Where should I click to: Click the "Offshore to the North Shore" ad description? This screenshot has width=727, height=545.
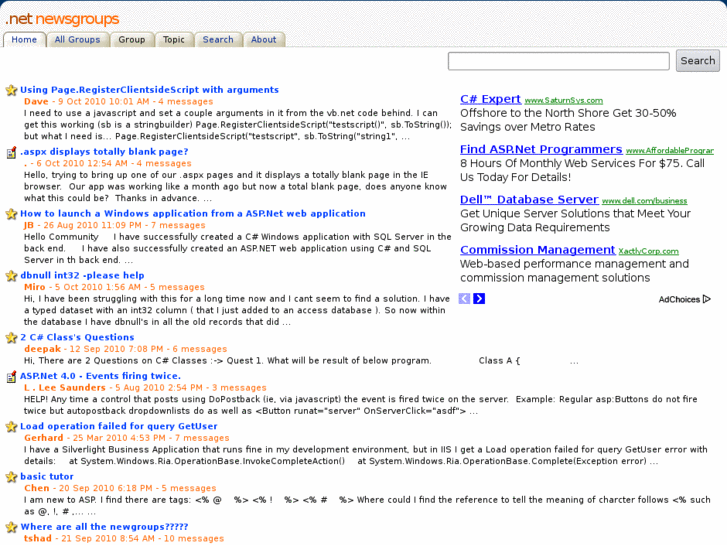568,120
